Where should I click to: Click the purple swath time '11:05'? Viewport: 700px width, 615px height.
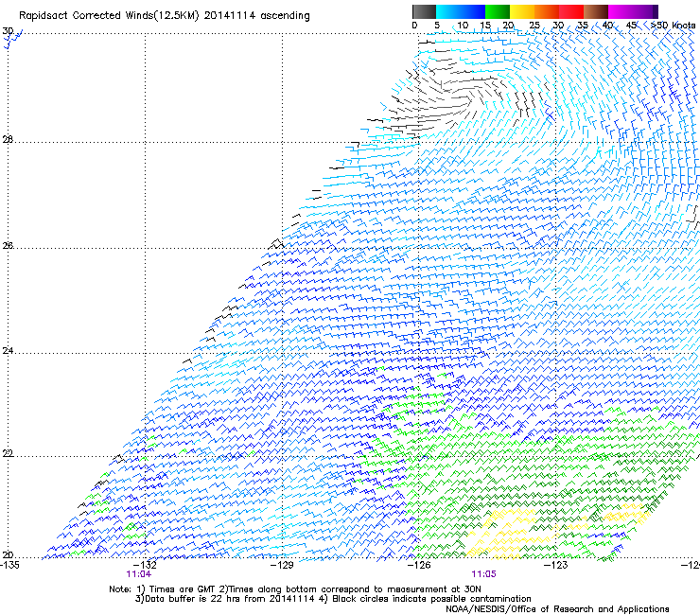(483, 574)
